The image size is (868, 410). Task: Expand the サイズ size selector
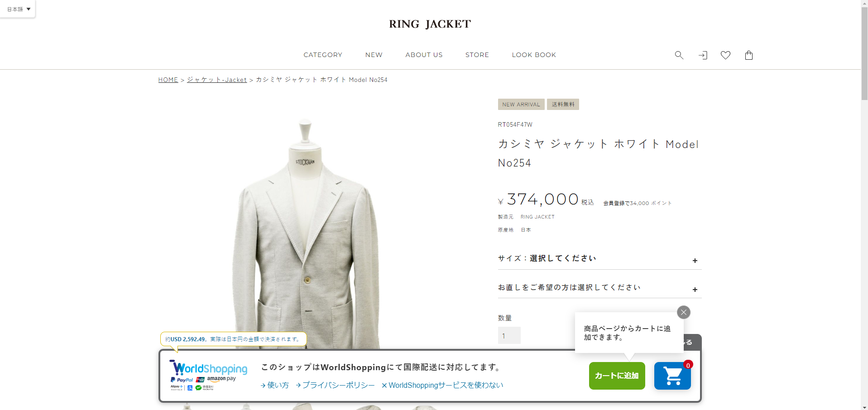599,258
